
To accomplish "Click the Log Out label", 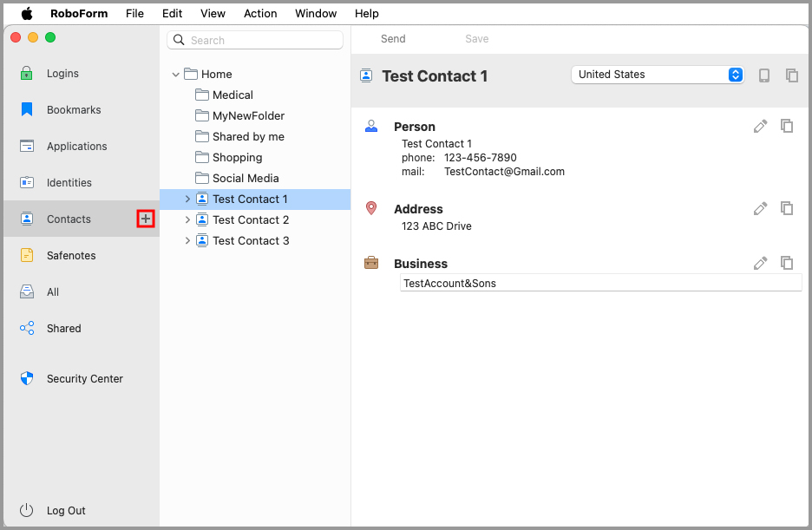I will pos(66,510).
